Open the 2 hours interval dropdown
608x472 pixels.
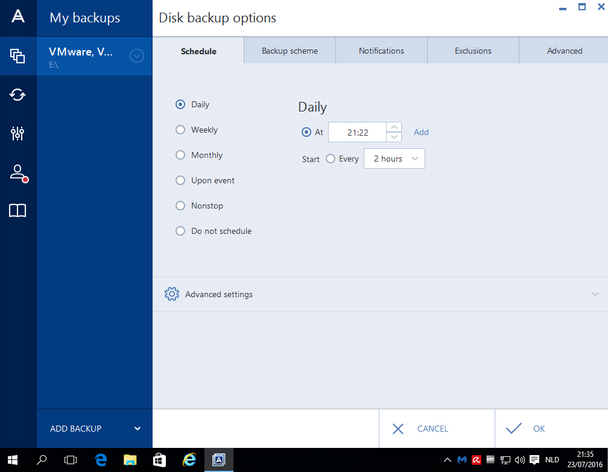click(x=394, y=159)
